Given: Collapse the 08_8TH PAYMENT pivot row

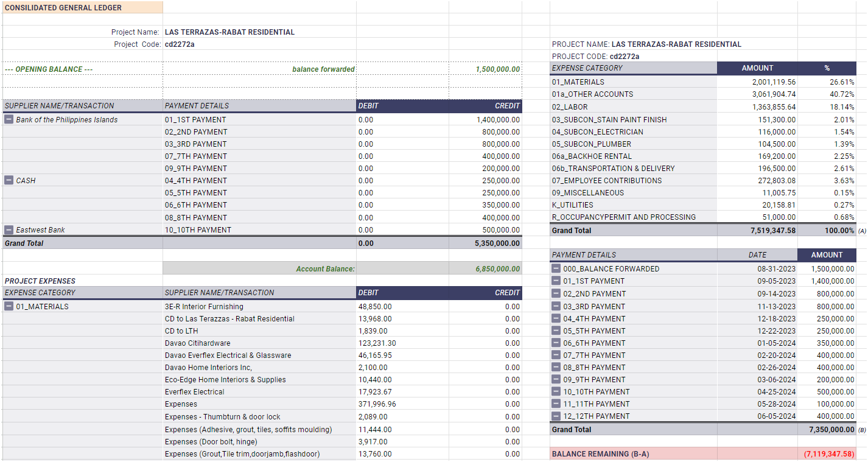Looking at the screenshot, I should point(556,367).
